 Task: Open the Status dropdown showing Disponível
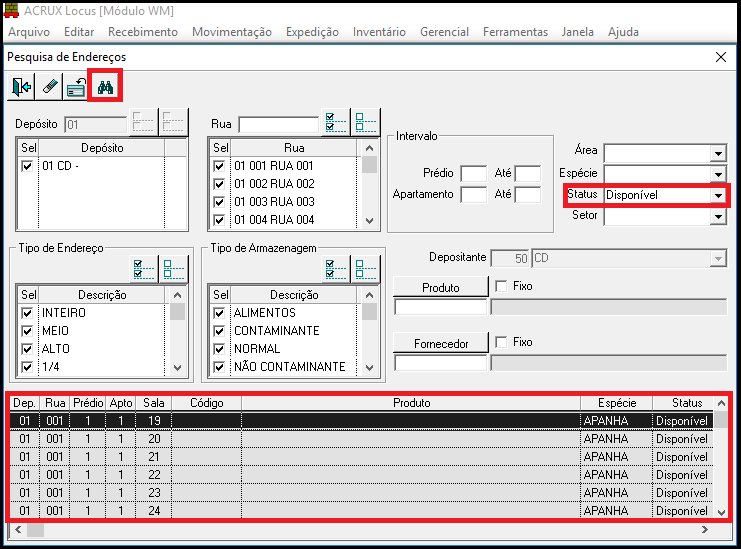click(x=718, y=195)
